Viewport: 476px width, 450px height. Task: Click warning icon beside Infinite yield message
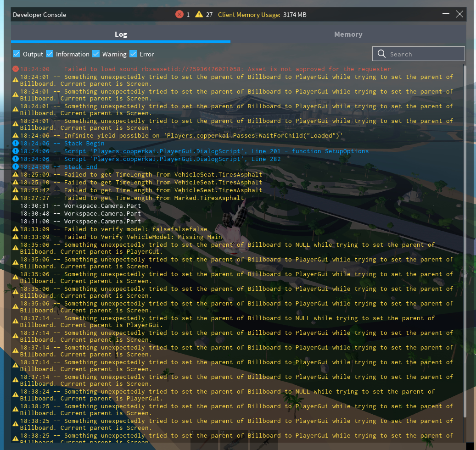pos(16,136)
